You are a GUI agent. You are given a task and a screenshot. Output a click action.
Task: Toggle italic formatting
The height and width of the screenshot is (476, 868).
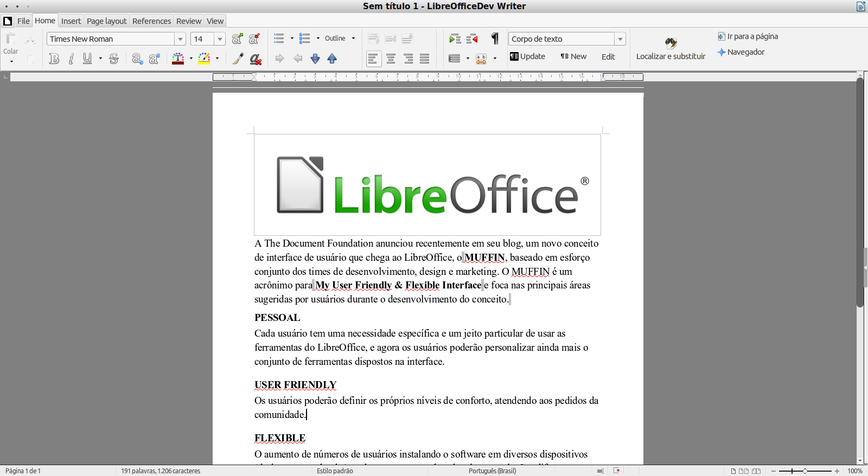point(71,59)
